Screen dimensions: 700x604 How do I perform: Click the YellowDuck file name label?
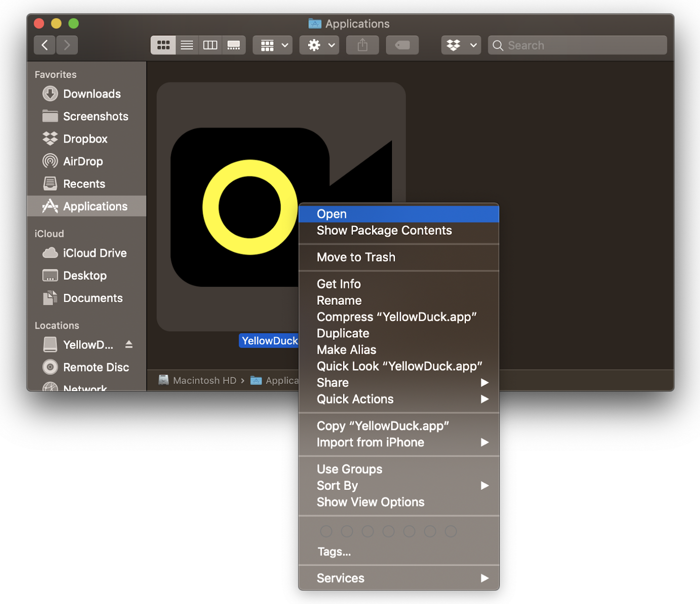point(269,341)
